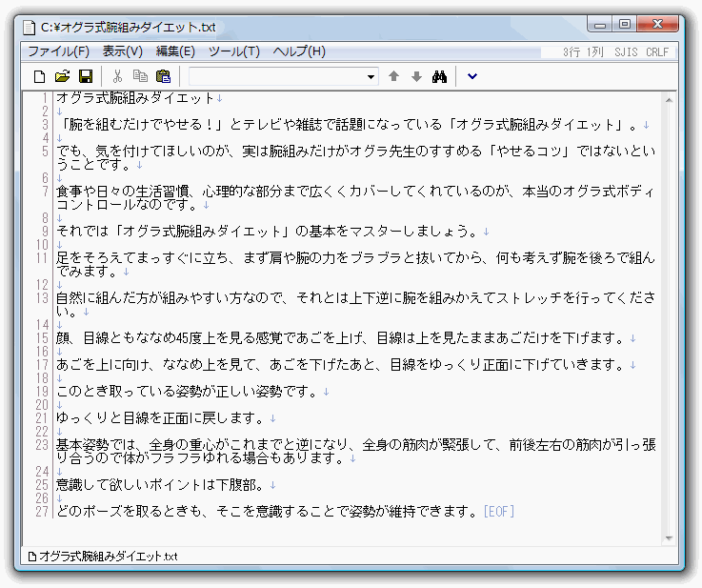
Task: Click the search up arrow icon
Action: point(393,76)
